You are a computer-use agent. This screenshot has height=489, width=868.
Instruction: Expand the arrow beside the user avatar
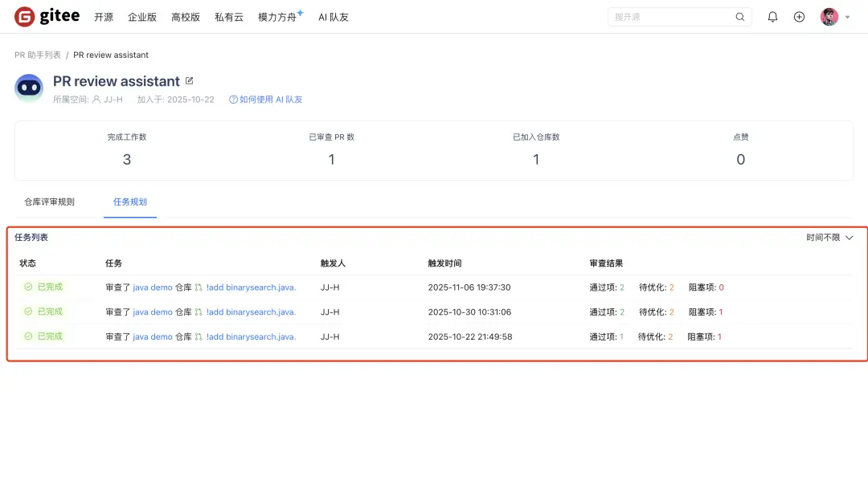(x=847, y=17)
